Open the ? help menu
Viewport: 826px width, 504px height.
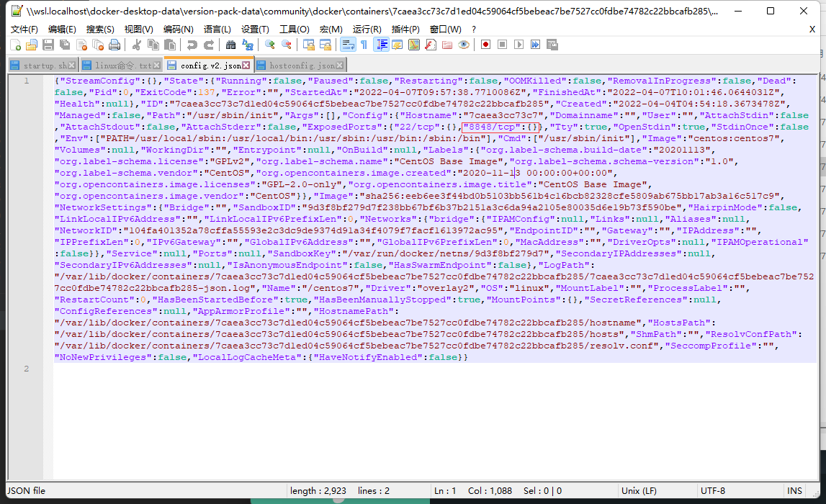474,29
